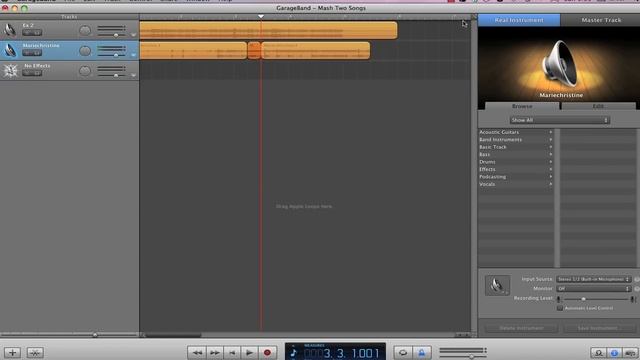Adjust the Recording Level slider

pos(584,299)
